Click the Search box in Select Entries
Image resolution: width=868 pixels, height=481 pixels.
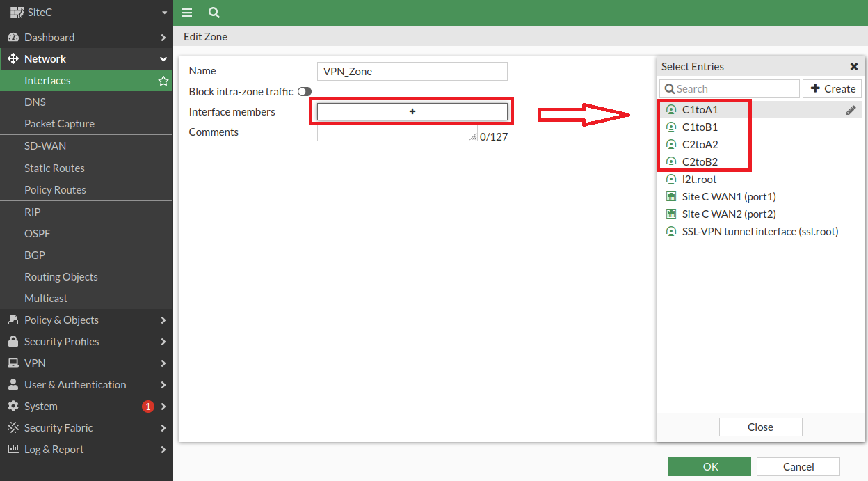click(x=730, y=88)
